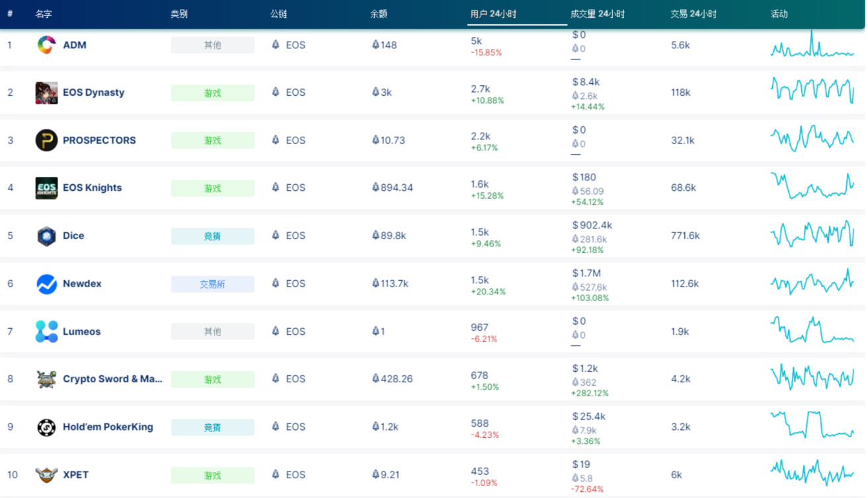
Task: Click the Lumeos logo icon
Action: click(x=46, y=332)
